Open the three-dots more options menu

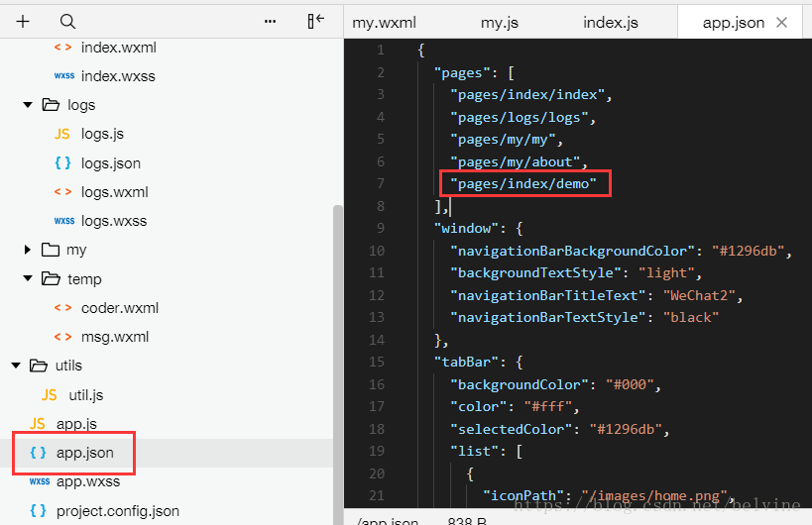270,21
